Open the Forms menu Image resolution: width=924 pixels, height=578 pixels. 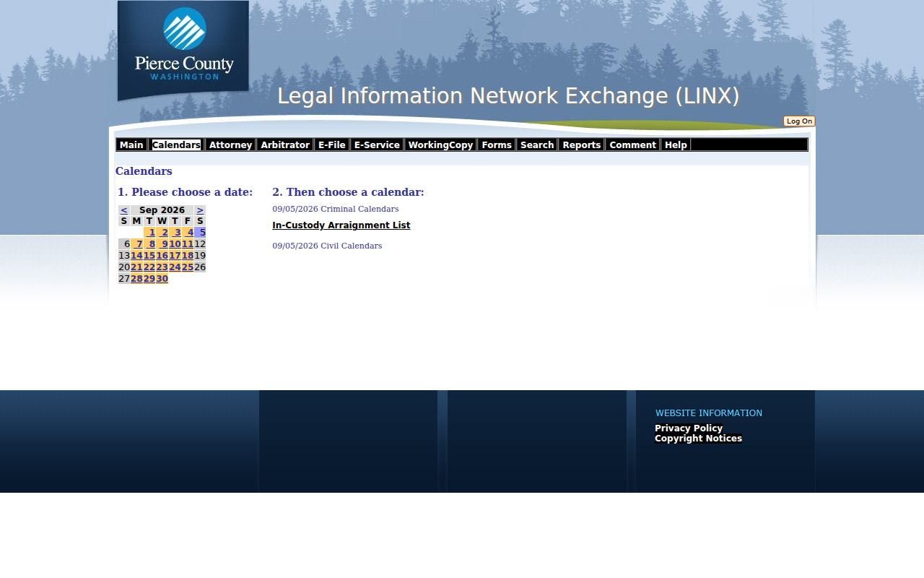point(497,145)
